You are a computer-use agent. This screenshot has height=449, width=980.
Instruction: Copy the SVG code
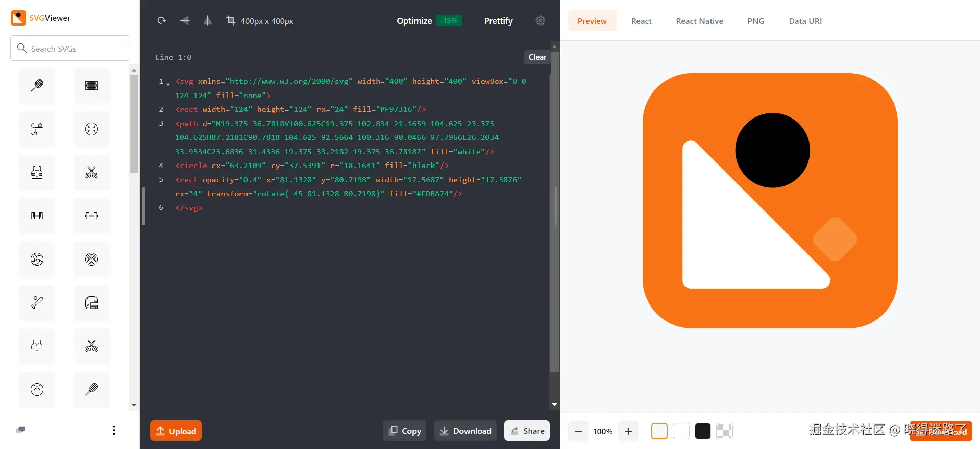tap(405, 431)
